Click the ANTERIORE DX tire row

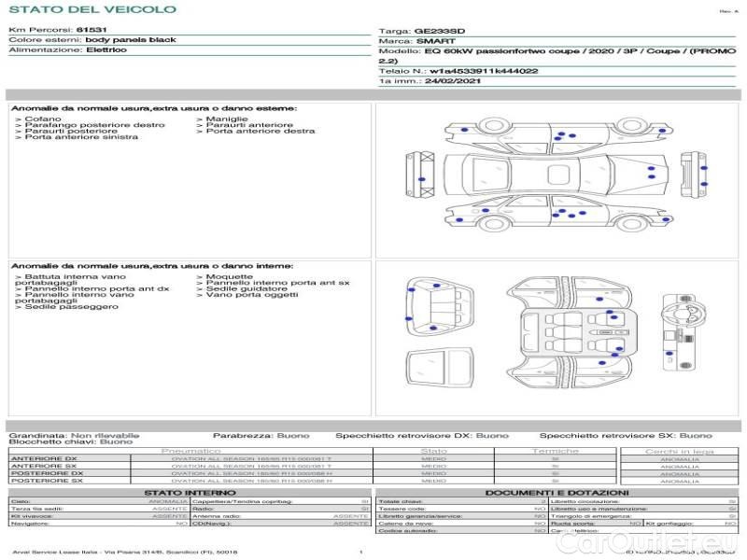pyautogui.click(x=315, y=458)
